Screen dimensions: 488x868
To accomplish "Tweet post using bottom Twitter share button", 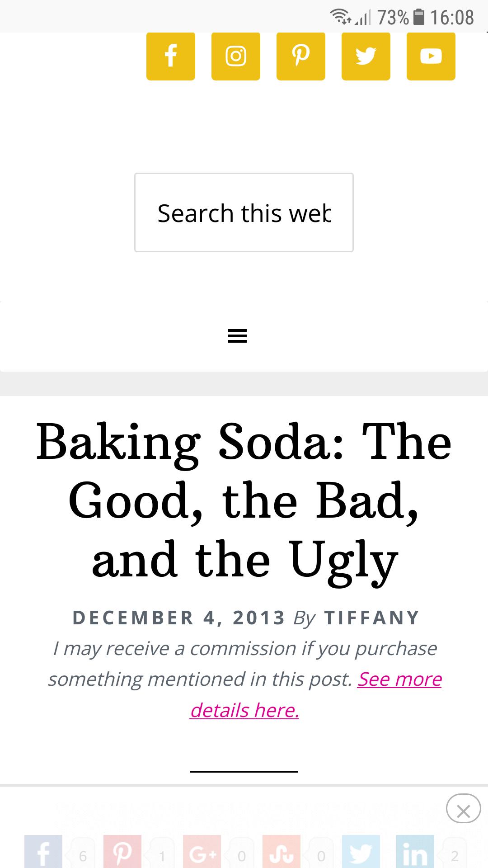I will [361, 852].
